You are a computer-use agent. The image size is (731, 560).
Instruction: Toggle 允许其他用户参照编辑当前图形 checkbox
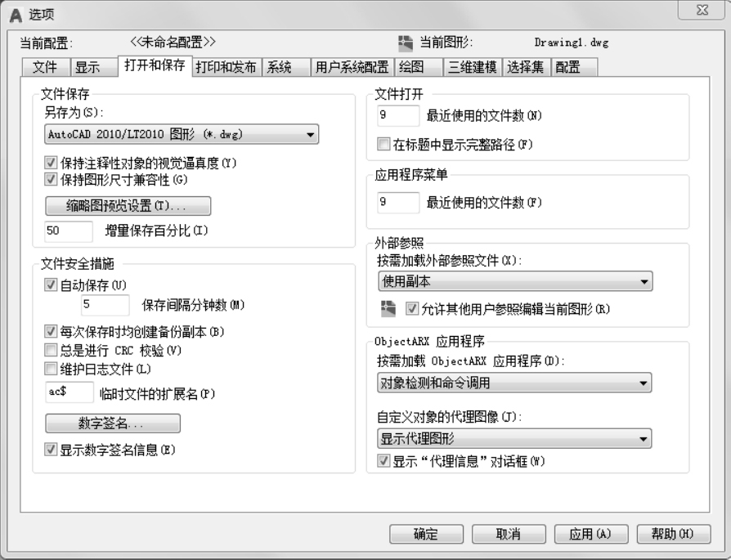click(411, 309)
